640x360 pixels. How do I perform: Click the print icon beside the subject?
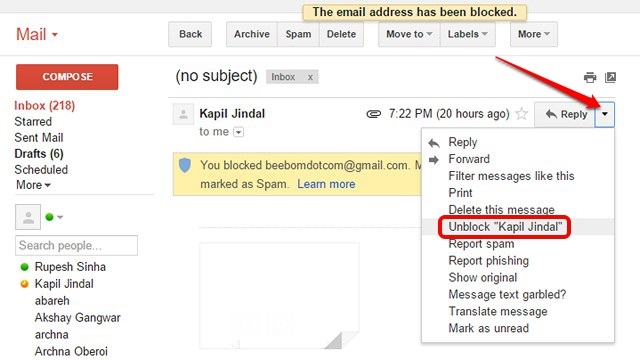click(x=590, y=77)
